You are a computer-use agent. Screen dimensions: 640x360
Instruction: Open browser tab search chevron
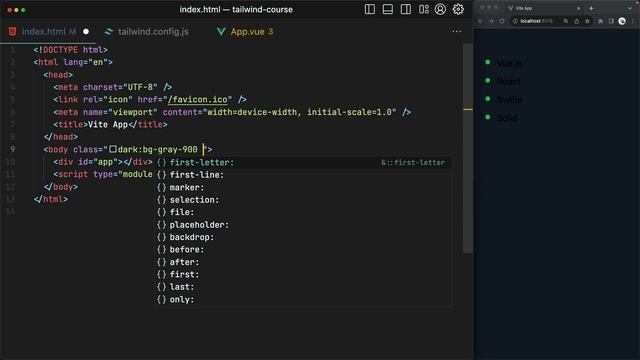[630, 8]
